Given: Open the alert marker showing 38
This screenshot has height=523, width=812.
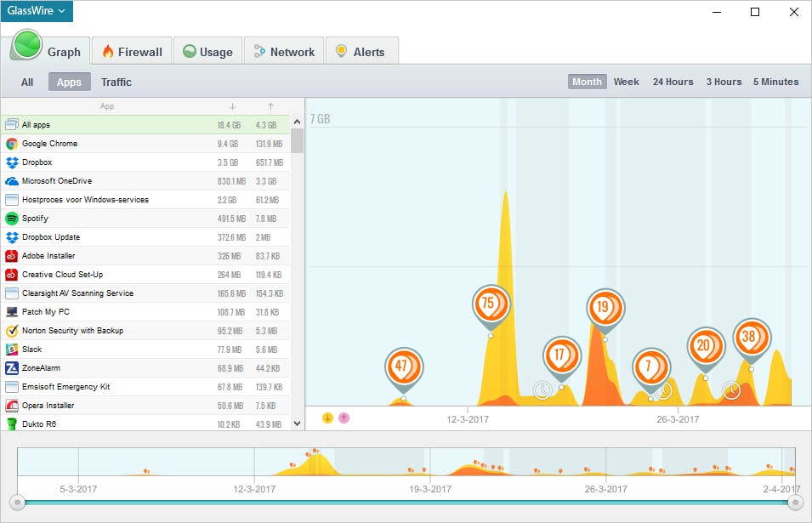Looking at the screenshot, I should (x=752, y=337).
